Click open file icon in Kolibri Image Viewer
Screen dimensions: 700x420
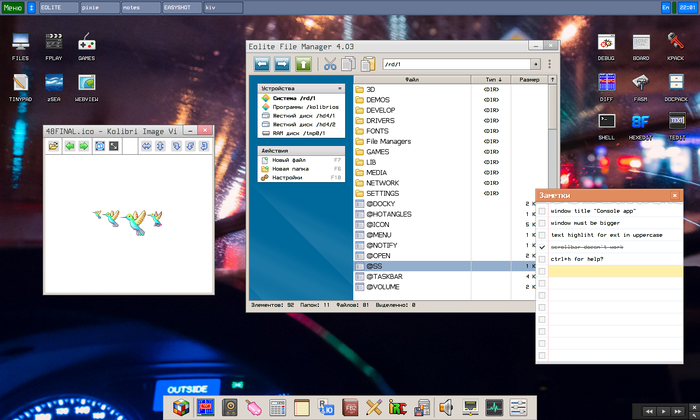pyautogui.click(x=54, y=146)
